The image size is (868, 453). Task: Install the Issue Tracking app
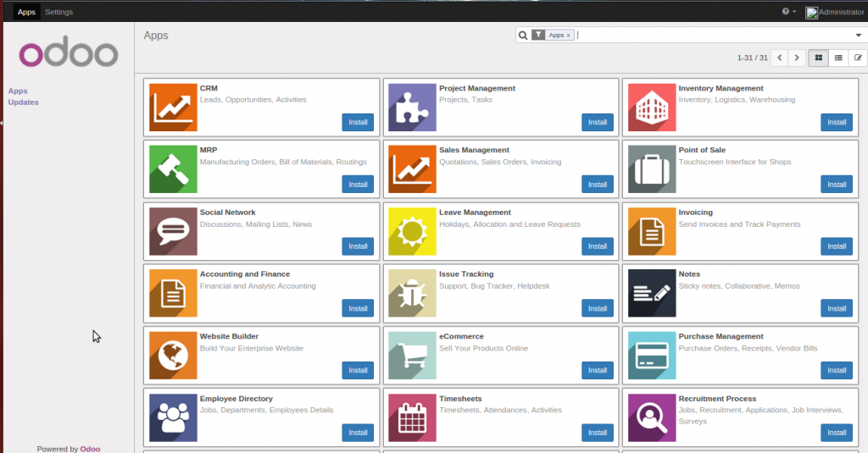tap(598, 308)
